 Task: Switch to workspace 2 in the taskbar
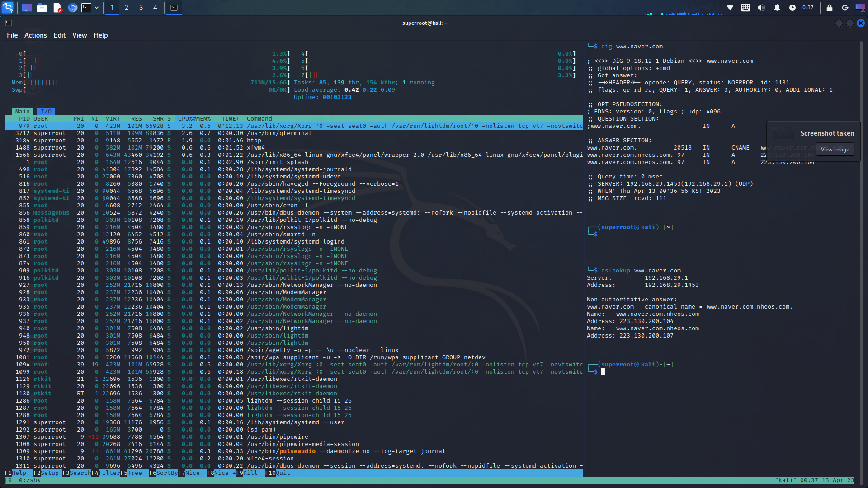point(126,8)
